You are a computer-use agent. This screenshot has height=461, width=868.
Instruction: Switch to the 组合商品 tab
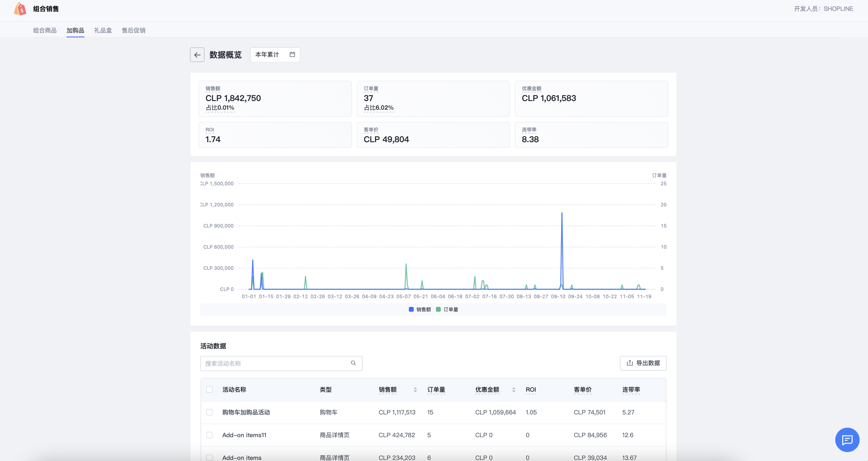(45, 30)
